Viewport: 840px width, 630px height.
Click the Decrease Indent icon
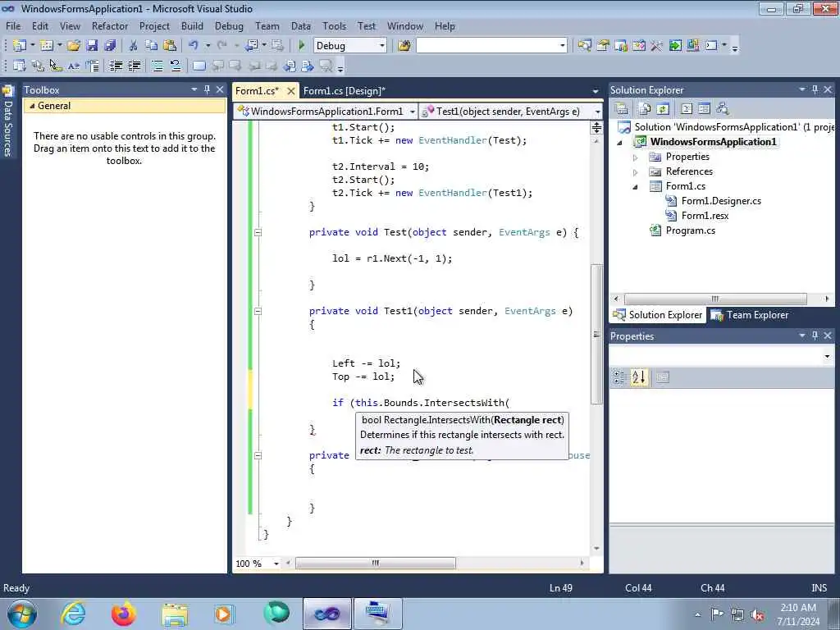point(116,66)
